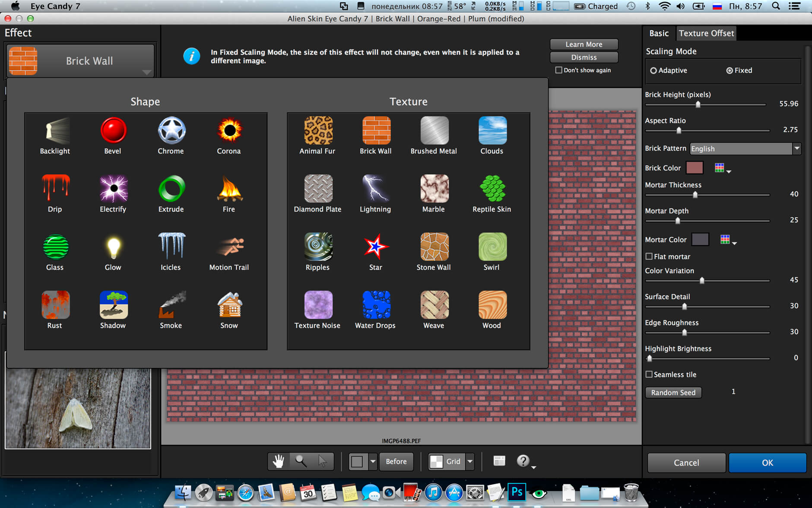Screen dimensions: 812x508
Task: Click the Mortar Color swatch
Action: click(700, 240)
